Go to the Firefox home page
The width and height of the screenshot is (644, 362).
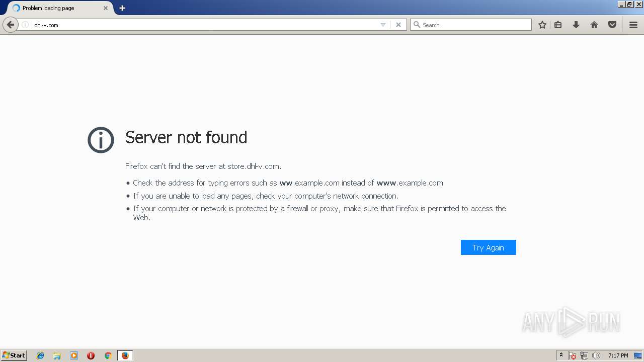coord(594,25)
